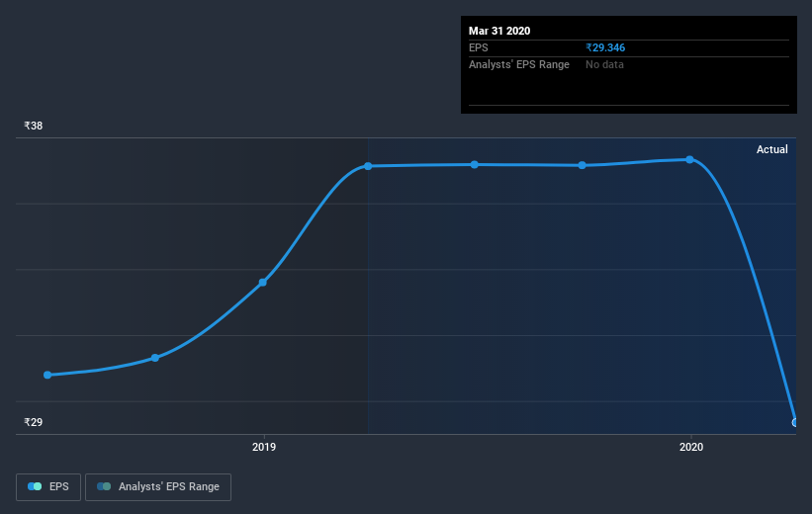
Task: Click the Analysts' EPS Range tooltip row label
Action: [x=519, y=64]
